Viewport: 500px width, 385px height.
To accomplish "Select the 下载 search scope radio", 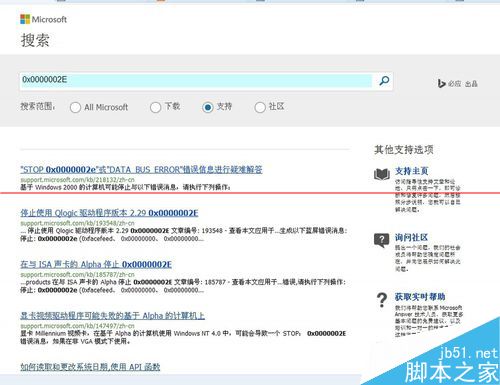I will point(155,107).
